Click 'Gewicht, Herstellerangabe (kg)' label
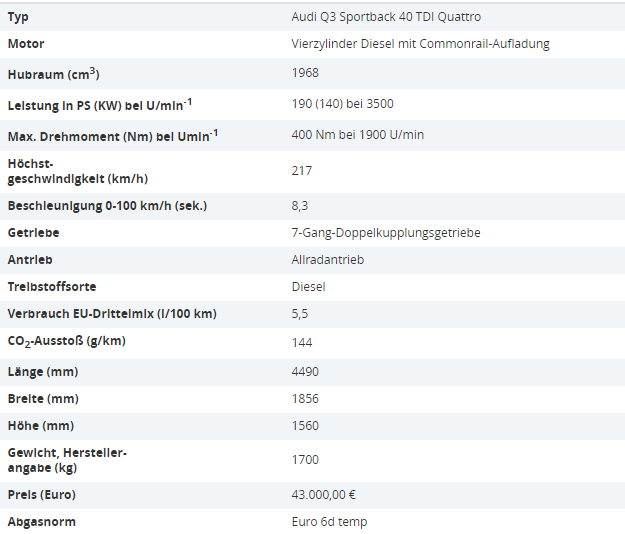Screen dimensions: 625x534 click(67, 460)
